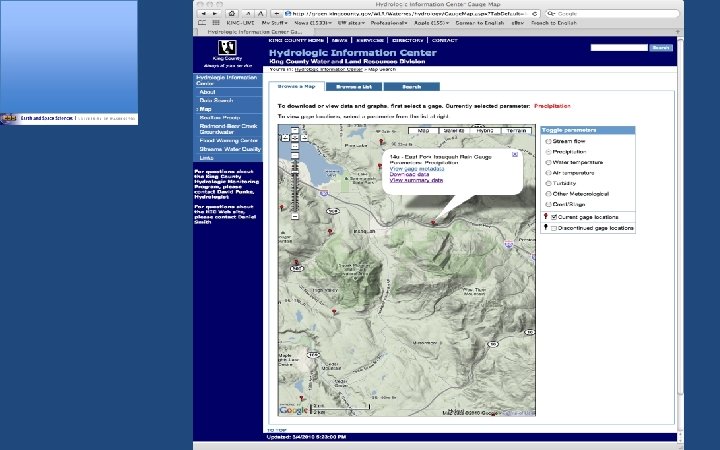Image resolution: width=720 pixels, height=450 pixels.
Task: Click the site Search button
Action: 661,48
